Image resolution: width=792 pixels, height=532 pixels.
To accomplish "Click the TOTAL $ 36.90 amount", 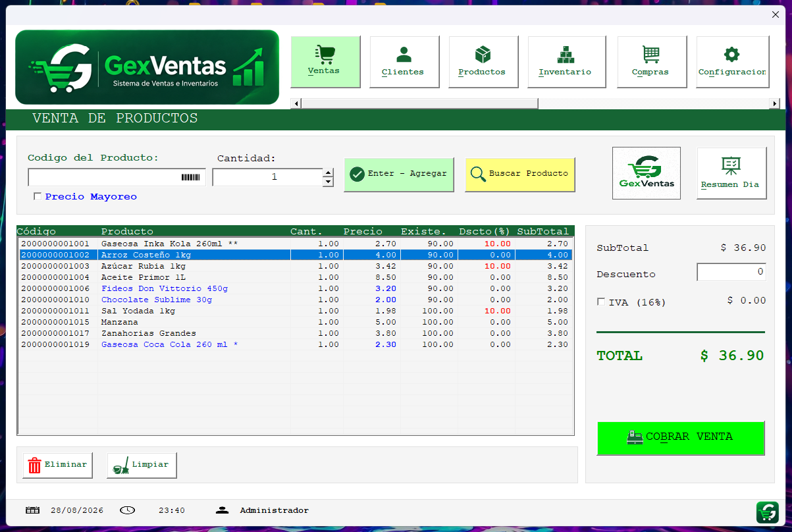I will click(732, 356).
